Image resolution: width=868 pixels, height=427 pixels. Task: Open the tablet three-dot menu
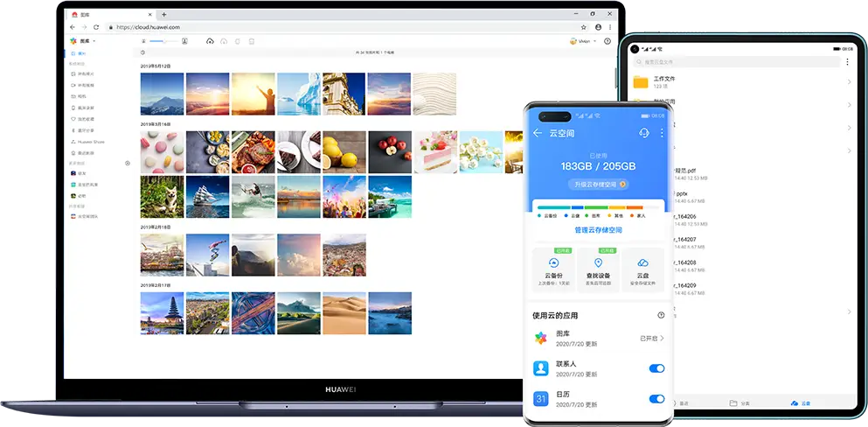click(x=847, y=62)
